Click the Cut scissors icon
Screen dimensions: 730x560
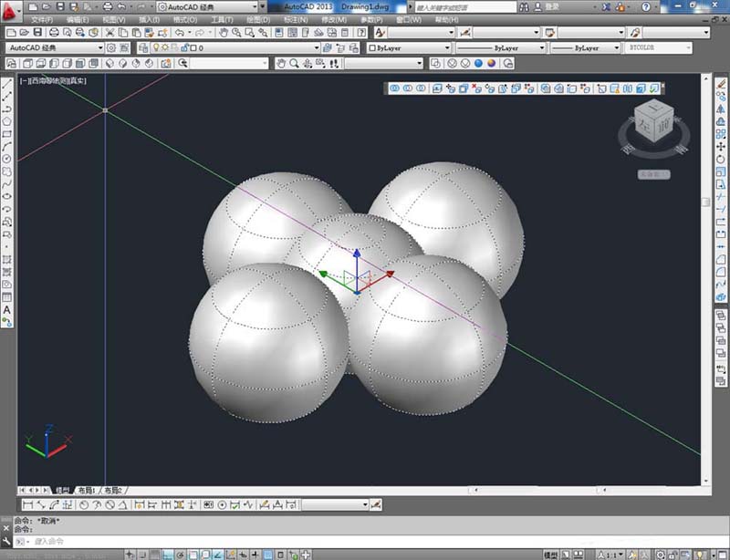[109, 32]
